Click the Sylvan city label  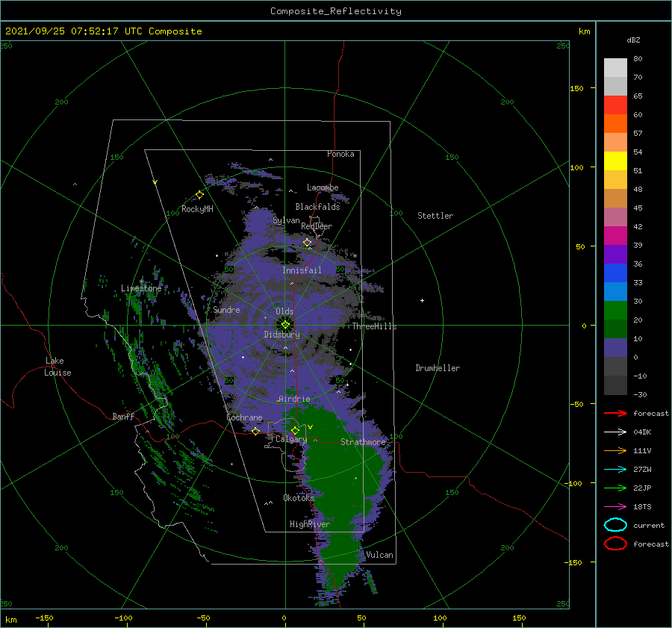[286, 220]
